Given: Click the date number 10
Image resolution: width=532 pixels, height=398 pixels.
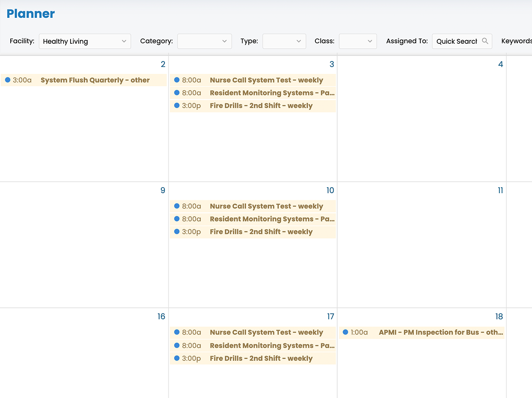Looking at the screenshot, I should [330, 190].
